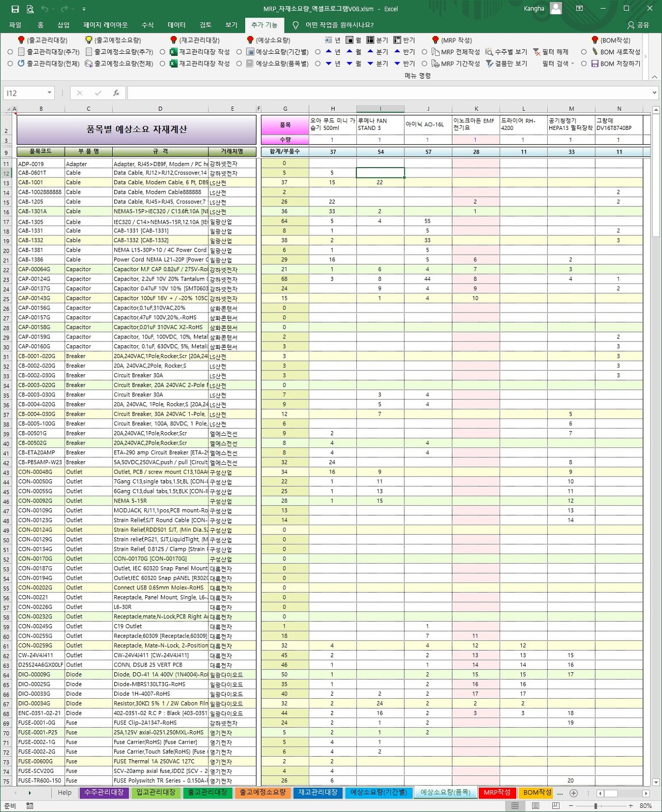Collapse the ribbon with chevron
The height and width of the screenshot is (812, 662).
[x=654, y=77]
